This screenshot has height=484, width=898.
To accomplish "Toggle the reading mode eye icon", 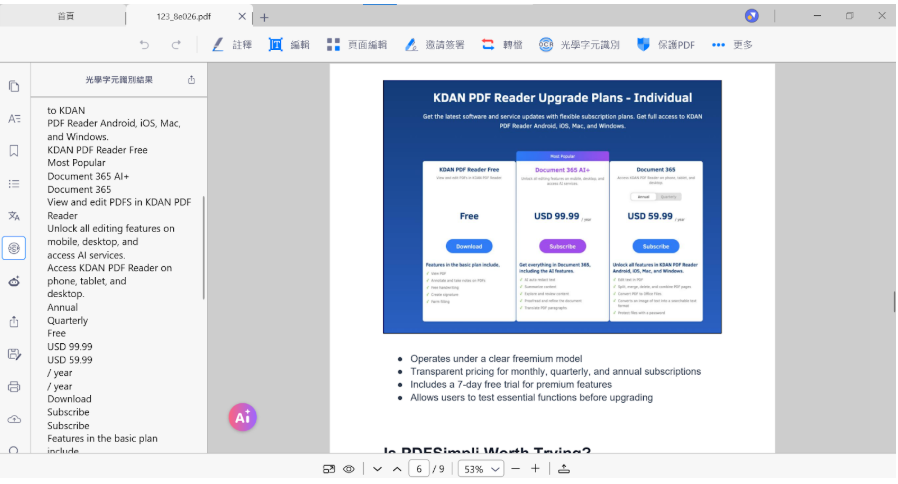I will point(349,469).
